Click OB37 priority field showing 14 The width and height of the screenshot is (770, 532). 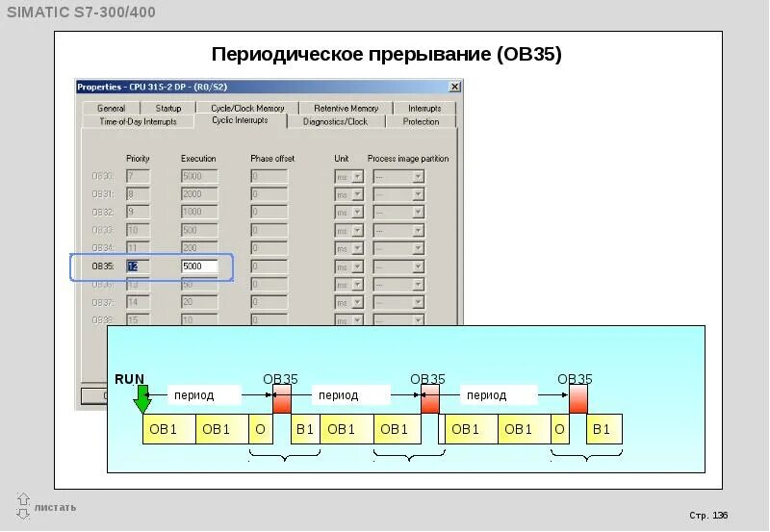pyautogui.click(x=138, y=302)
